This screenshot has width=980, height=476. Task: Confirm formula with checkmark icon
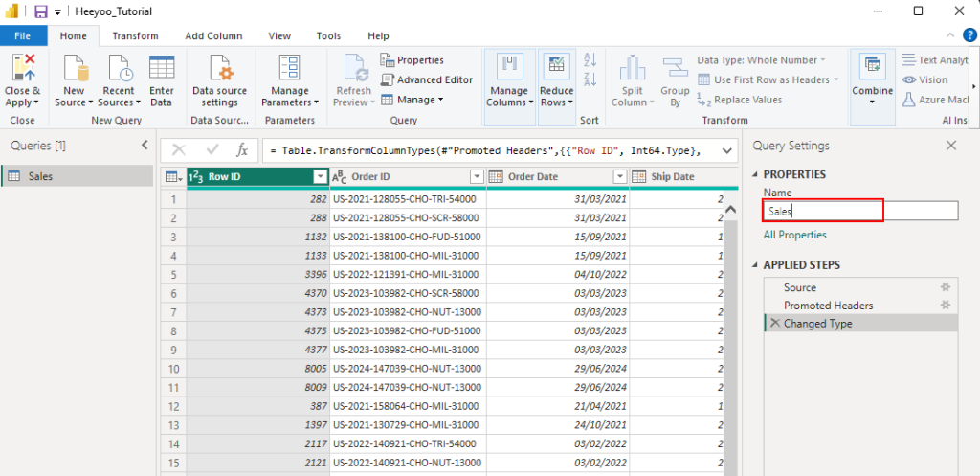tap(212, 150)
